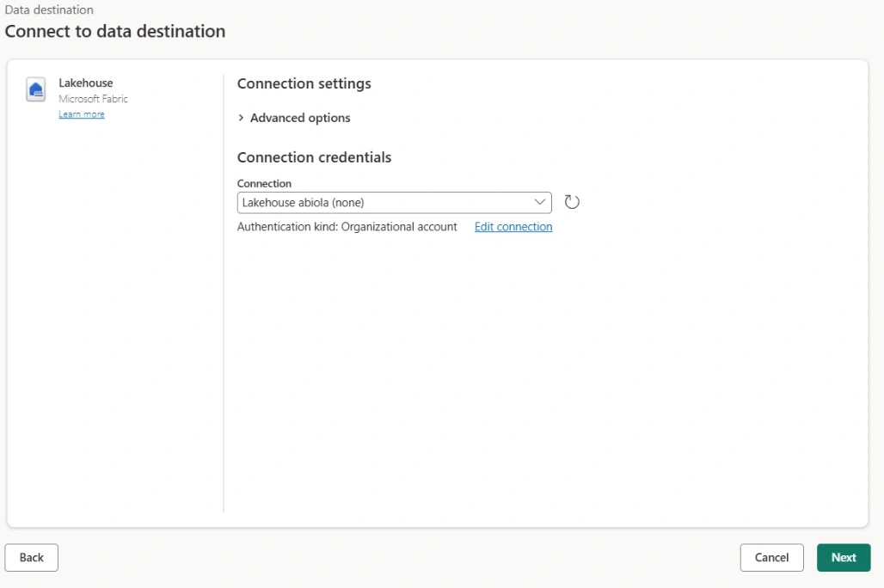Cancel the data destination dialog
This screenshot has height=588, width=884.
point(771,557)
